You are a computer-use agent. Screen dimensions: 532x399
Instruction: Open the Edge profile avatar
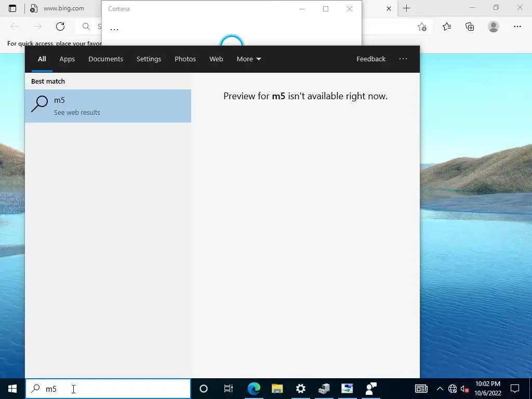(x=494, y=26)
